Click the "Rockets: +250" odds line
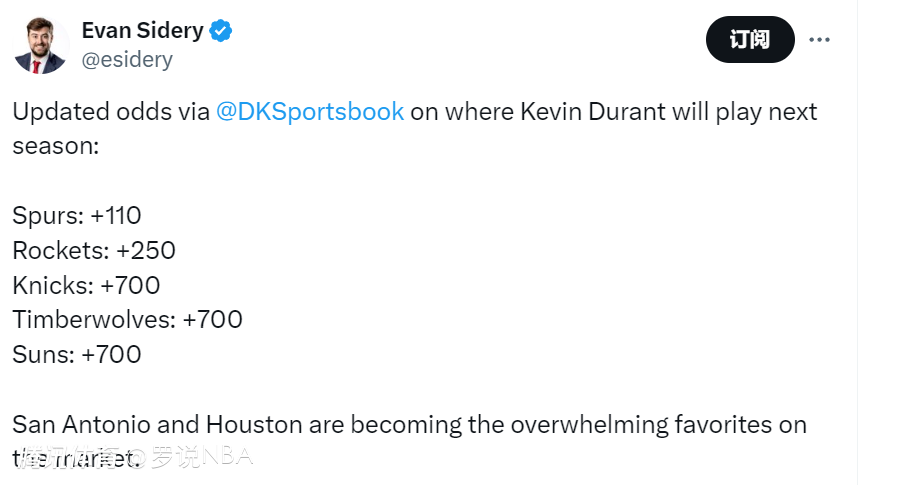Image resolution: width=898 pixels, height=485 pixels. tap(94, 250)
